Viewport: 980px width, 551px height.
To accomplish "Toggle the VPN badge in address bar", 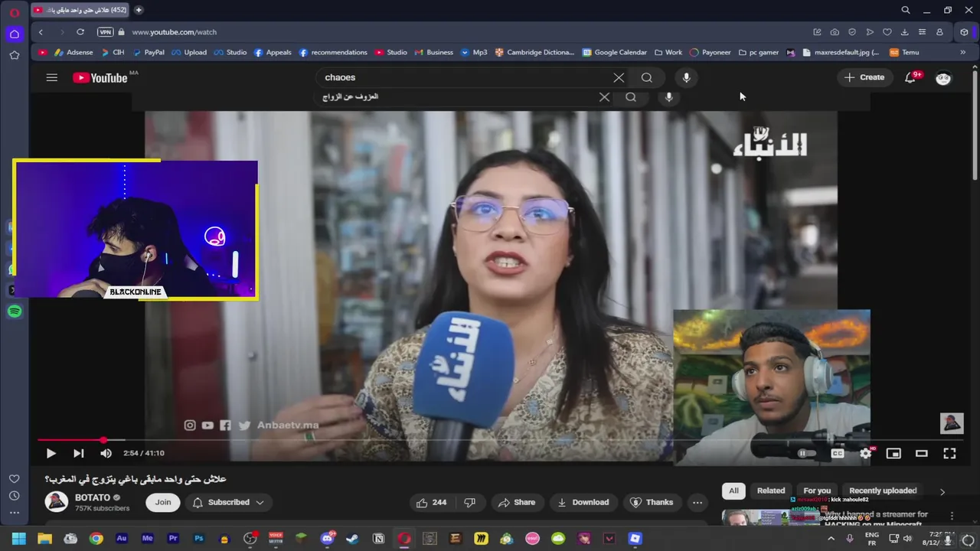I will click(106, 32).
